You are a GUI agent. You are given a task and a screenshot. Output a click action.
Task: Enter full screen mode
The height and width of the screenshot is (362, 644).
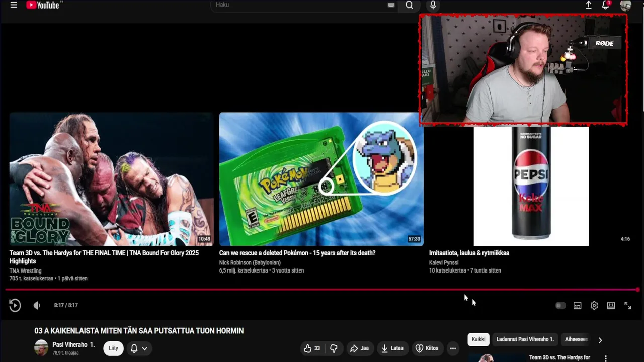point(628,306)
